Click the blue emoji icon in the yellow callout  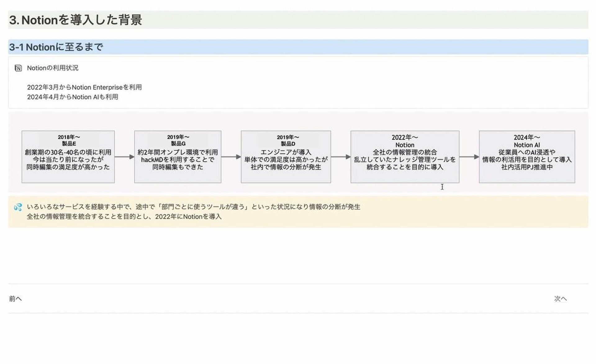point(18,207)
